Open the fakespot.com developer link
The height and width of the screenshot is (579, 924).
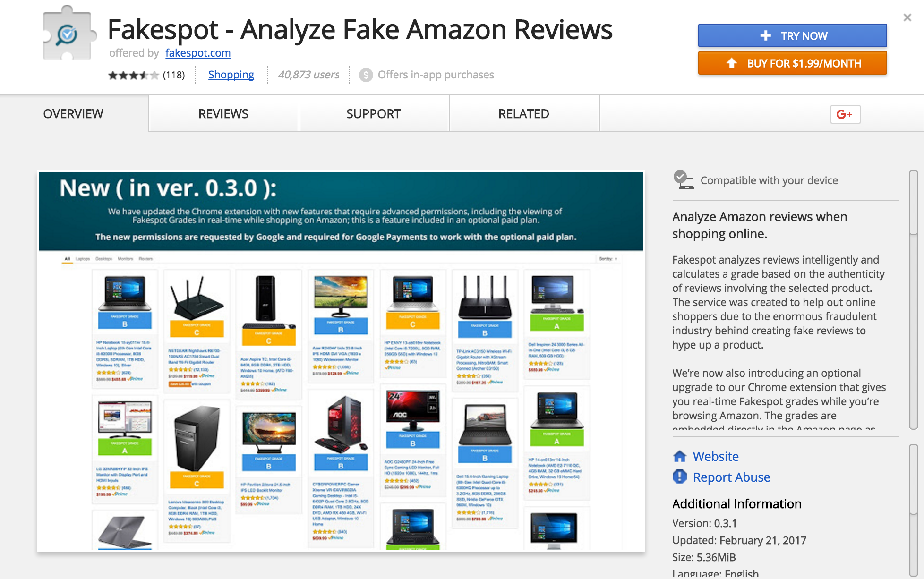click(x=198, y=53)
